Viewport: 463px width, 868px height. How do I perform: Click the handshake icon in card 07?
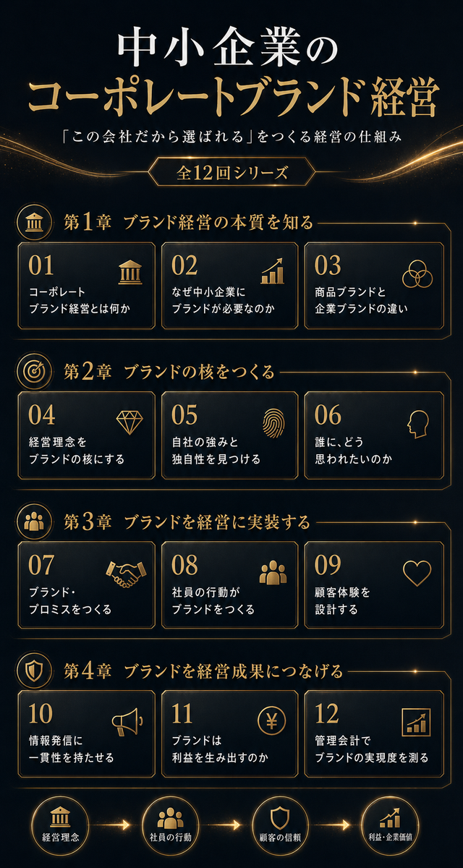(126, 574)
